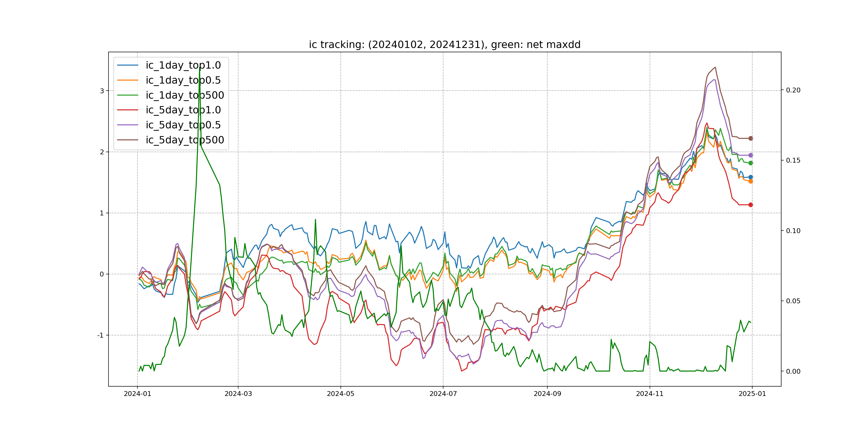868x434 pixels.
Task: Click the blue legend line swatch
Action: 128,65
